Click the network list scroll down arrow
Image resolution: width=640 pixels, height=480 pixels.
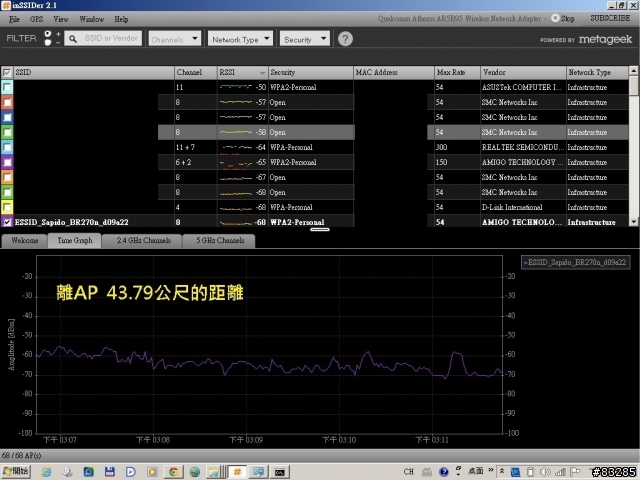[633, 222]
